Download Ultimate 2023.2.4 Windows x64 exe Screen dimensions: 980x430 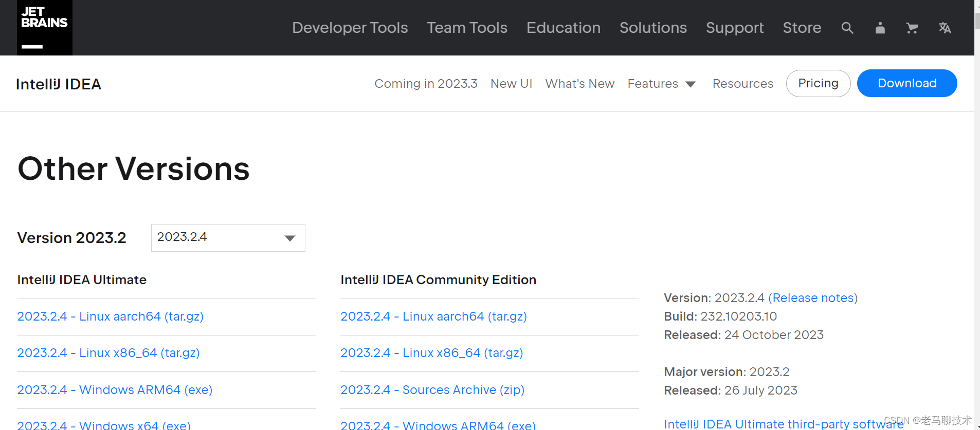click(x=104, y=425)
